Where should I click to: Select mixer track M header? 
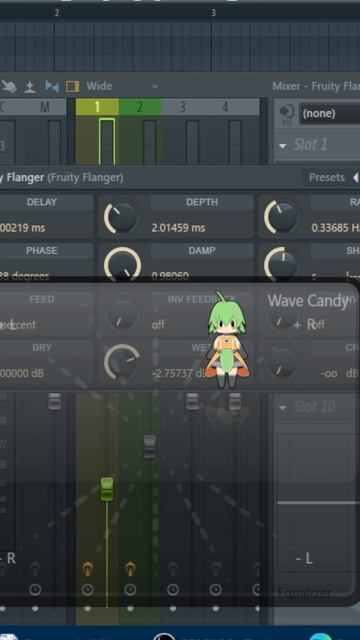tap(44, 107)
